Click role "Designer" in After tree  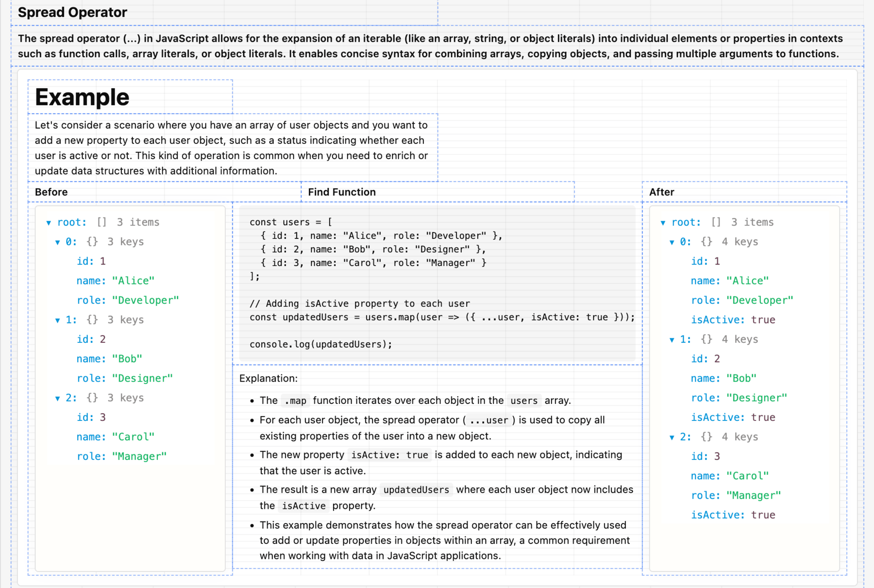739,398
